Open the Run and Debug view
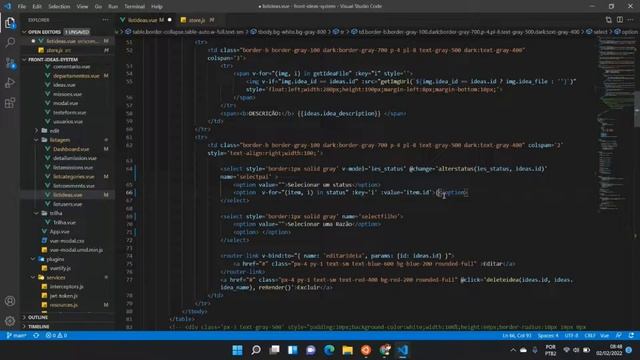The image size is (640, 360). 10,83
